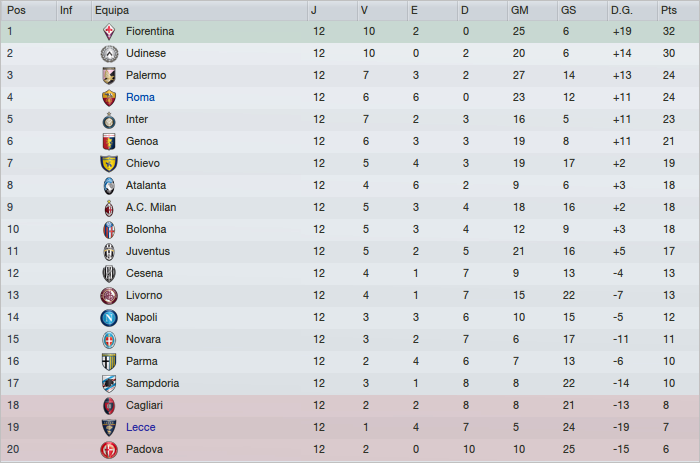This screenshot has width=700, height=463.
Task: Sort table by Pts column header
Action: coord(668,10)
